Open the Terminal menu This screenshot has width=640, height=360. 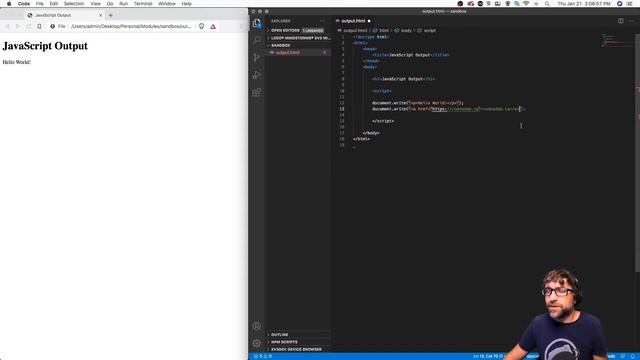click(143, 4)
